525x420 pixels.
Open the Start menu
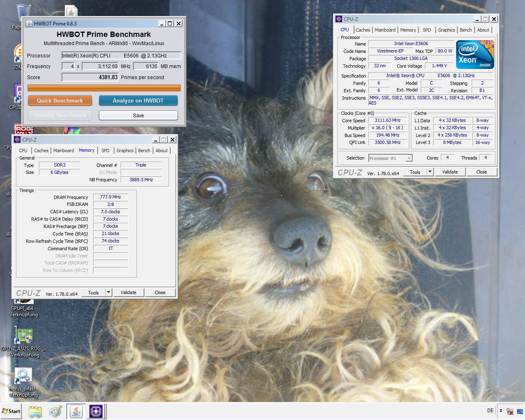pyautogui.click(x=11, y=411)
